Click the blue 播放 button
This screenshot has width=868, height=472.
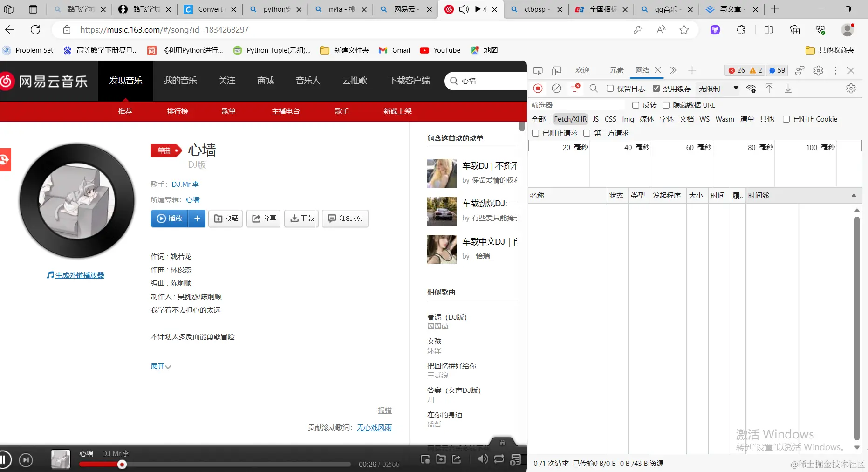pos(170,219)
